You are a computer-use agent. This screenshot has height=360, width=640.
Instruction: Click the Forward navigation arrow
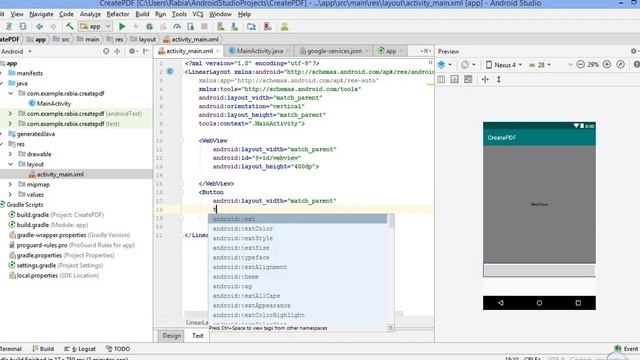point(53,27)
